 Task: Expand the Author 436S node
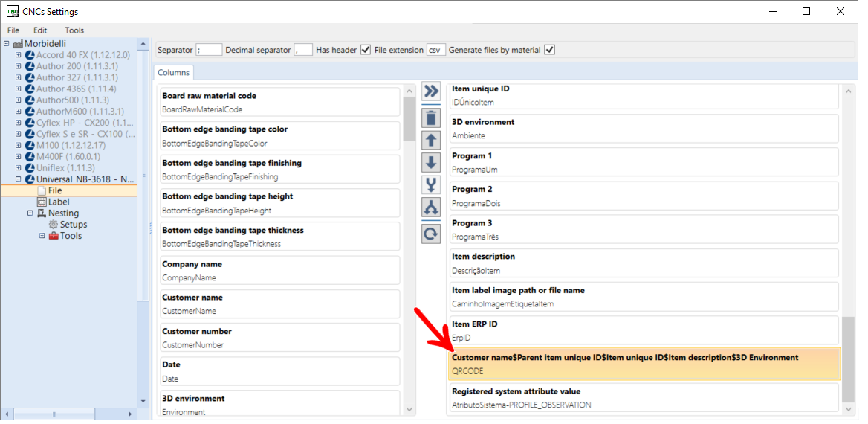click(x=19, y=89)
